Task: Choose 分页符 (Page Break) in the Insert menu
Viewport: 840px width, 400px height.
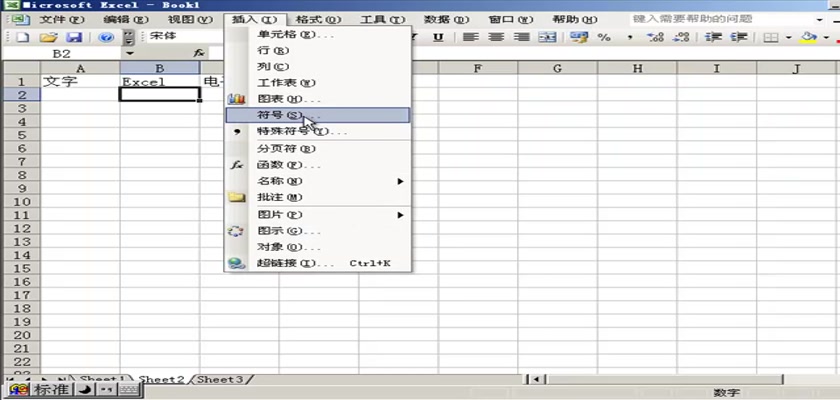Action: tap(318, 149)
